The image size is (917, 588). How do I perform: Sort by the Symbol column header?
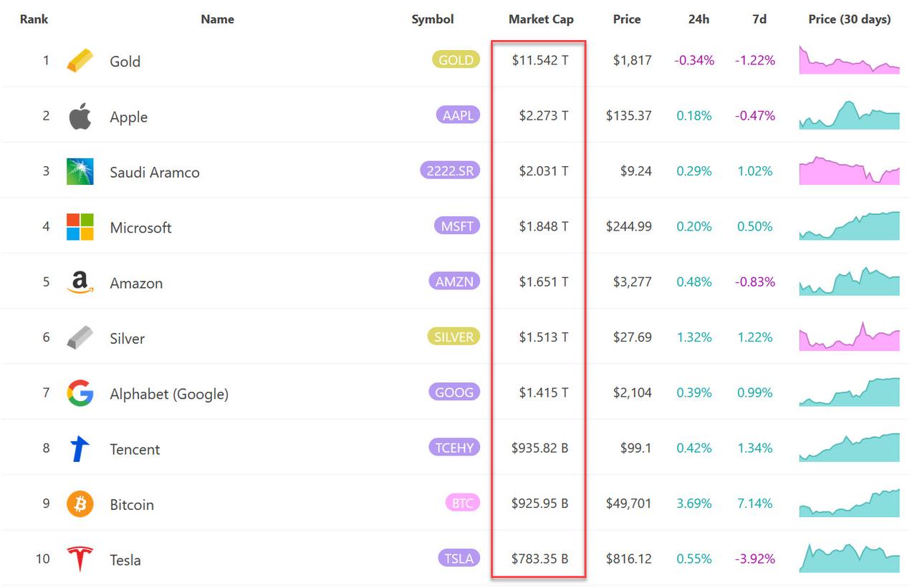(432, 19)
